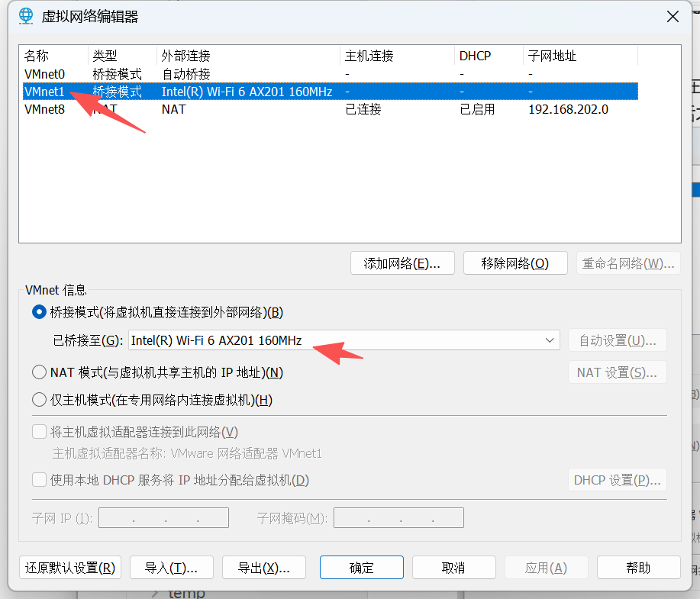This screenshot has height=599, width=700.
Task: Toggle 将主机虚拟适配器连接到此网络 checkbox
Action: [39, 432]
